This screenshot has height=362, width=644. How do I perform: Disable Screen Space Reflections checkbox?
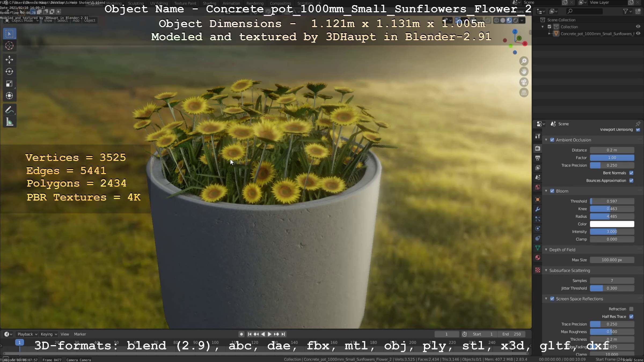click(x=552, y=299)
